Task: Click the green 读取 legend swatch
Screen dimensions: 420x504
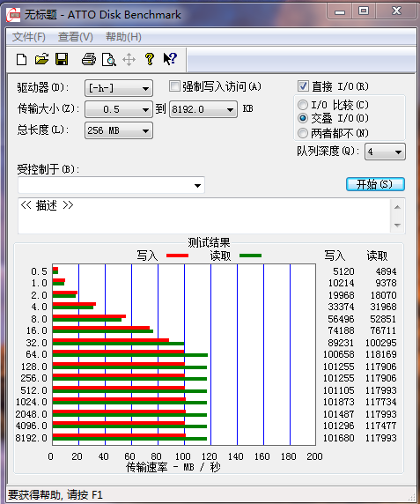Action: pyautogui.click(x=250, y=256)
